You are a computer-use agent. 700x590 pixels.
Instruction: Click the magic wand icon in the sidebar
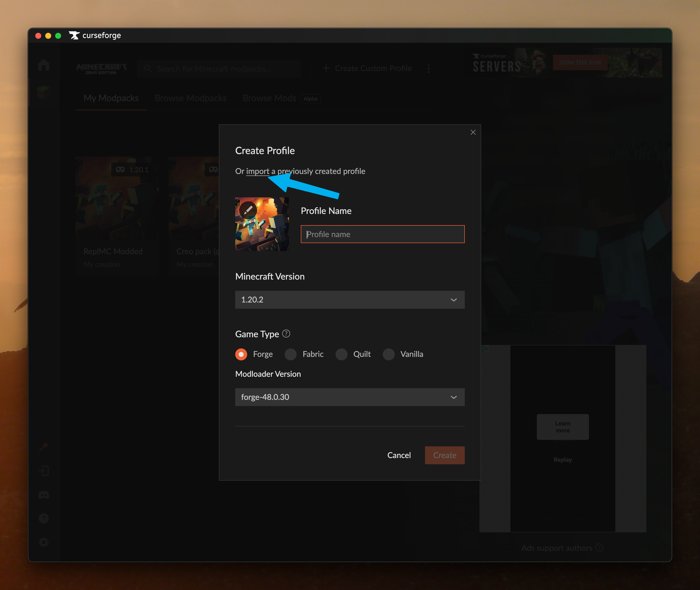[44, 447]
